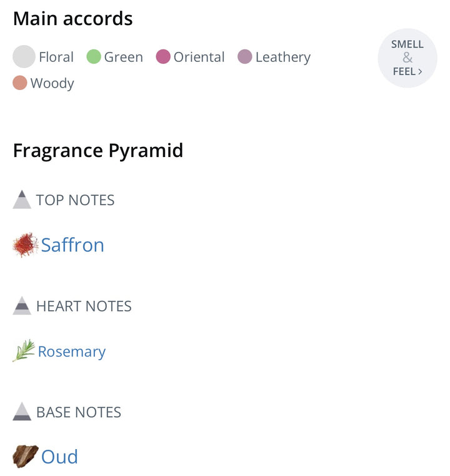The height and width of the screenshot is (476, 450).
Task: Select the Woody accord label
Action: (x=52, y=83)
